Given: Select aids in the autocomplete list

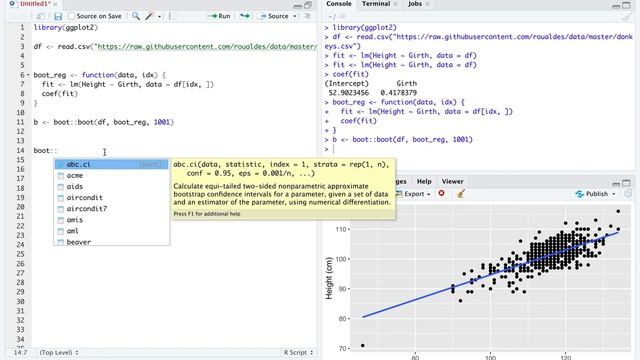Looking at the screenshot, I should coord(112,187).
